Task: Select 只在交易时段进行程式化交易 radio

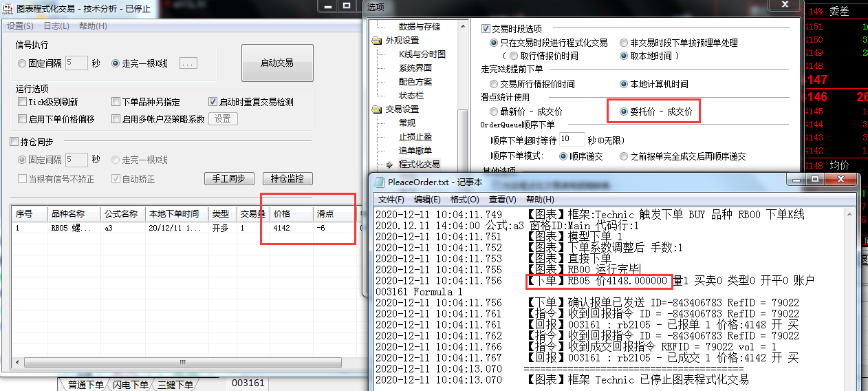Action: pos(494,43)
